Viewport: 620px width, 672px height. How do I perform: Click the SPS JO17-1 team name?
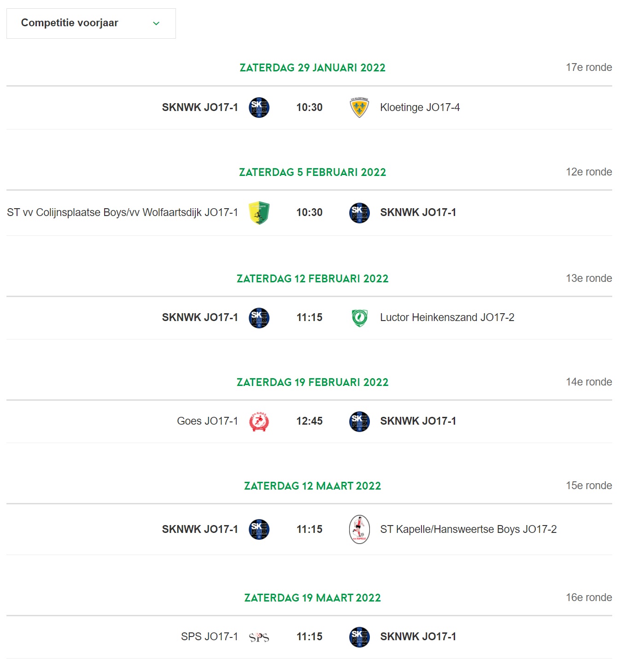[210, 637]
